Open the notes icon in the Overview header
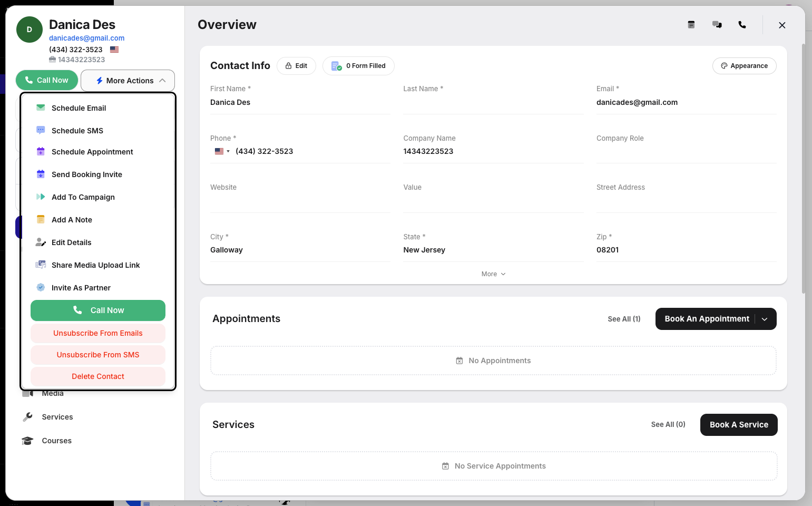Viewport: 812px width, 506px height. point(691,25)
